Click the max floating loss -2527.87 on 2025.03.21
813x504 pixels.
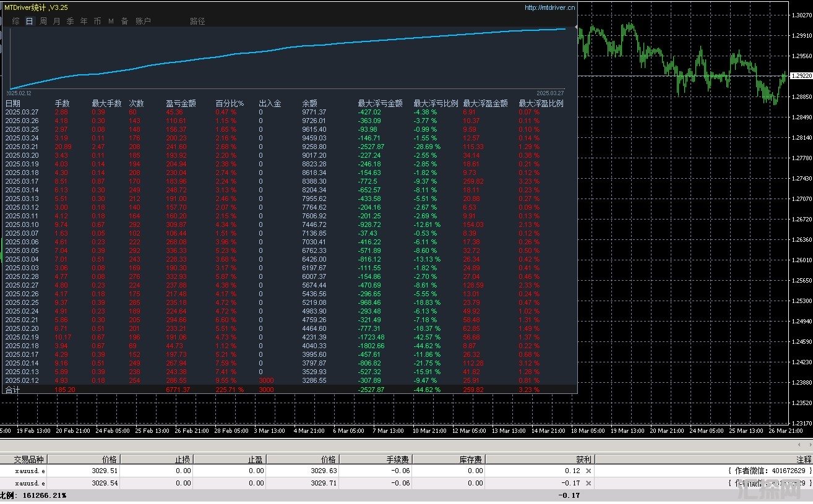pyautogui.click(x=371, y=147)
